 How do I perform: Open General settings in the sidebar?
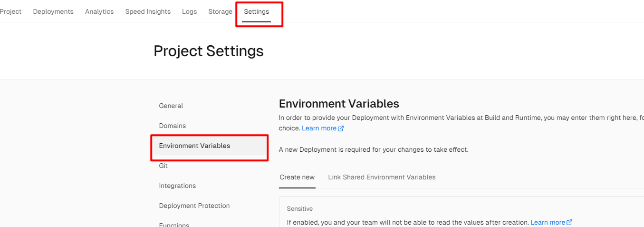(x=171, y=106)
